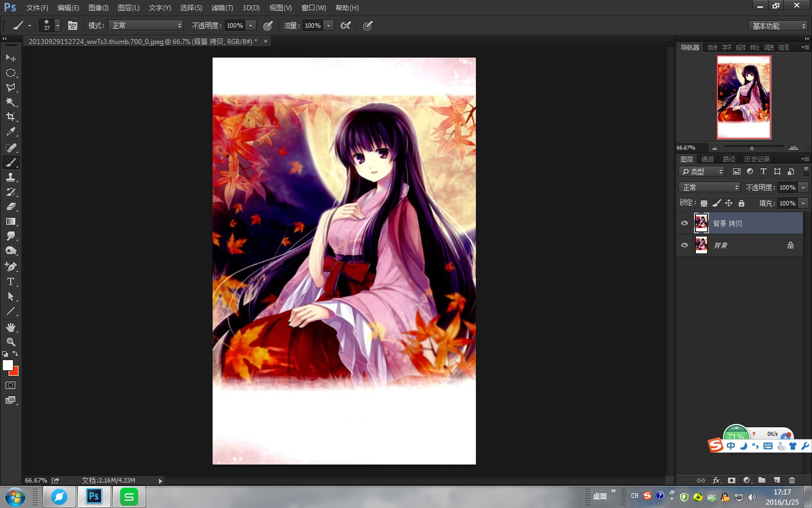Add a layer style via the fx icon
This screenshot has width=812, height=508.
[x=717, y=480]
